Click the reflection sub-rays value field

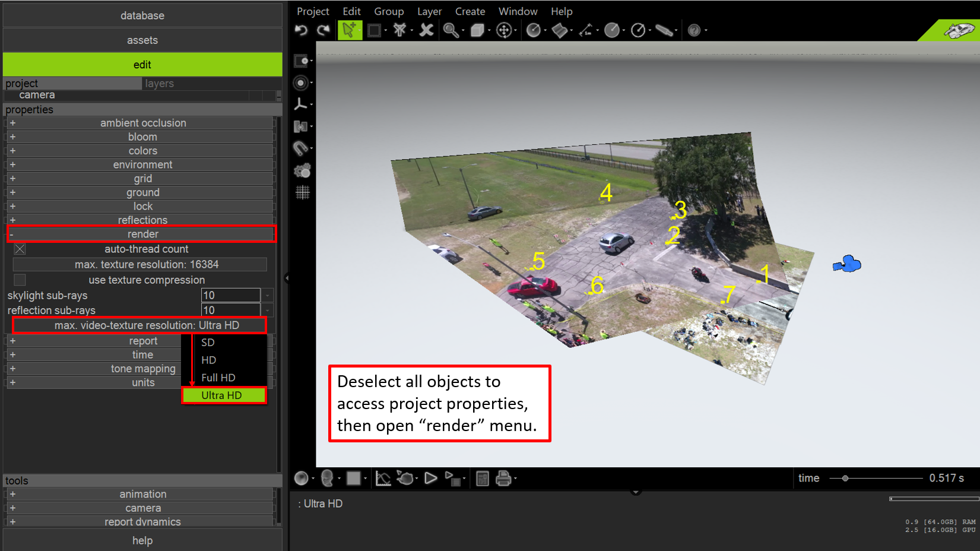click(230, 310)
